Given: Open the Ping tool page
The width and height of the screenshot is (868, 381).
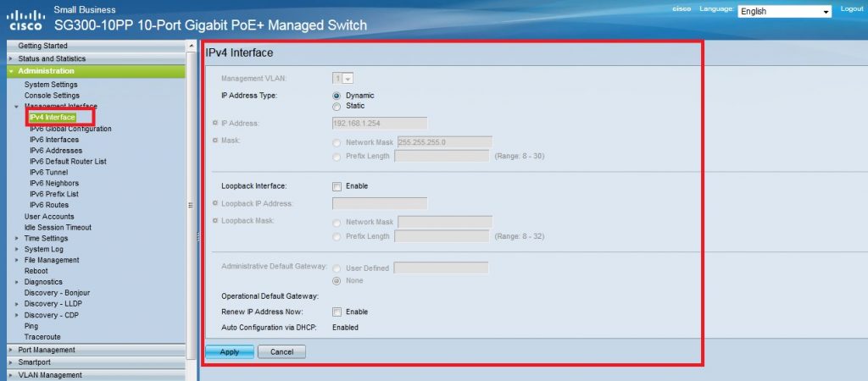Looking at the screenshot, I should pos(31,326).
